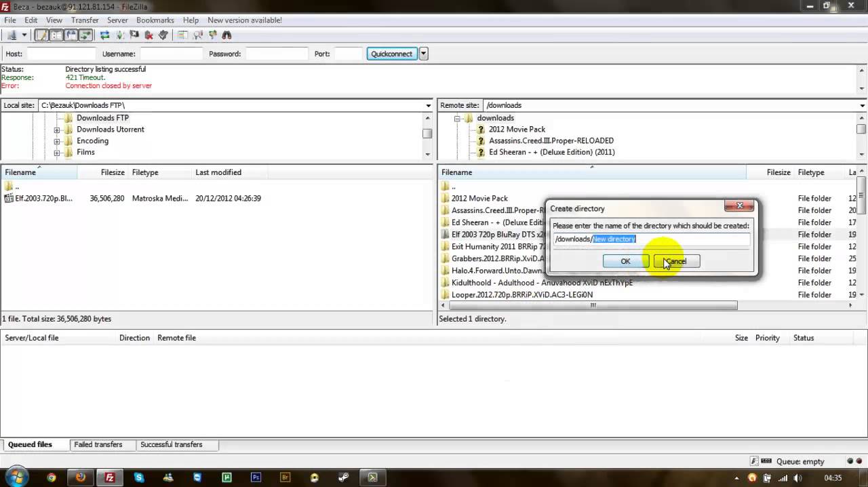Image resolution: width=868 pixels, height=487 pixels.
Task: Switch to the Failed transfers tab
Action: click(98, 445)
